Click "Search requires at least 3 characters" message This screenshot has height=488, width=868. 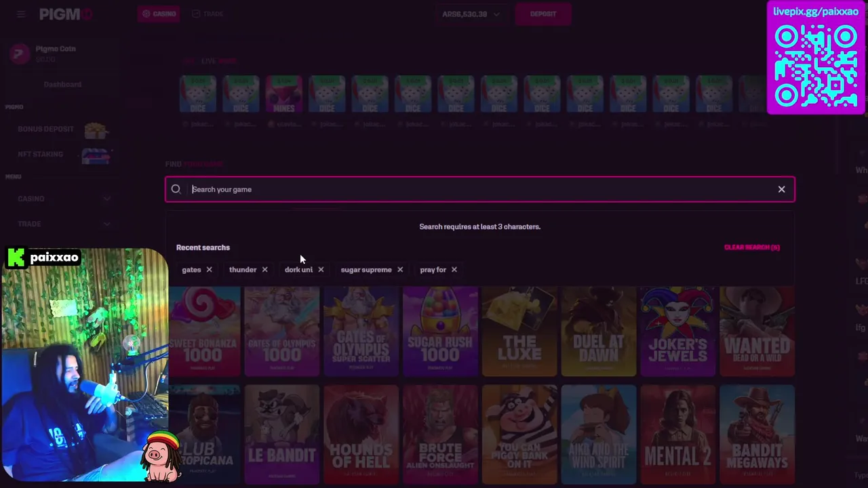tap(479, 226)
